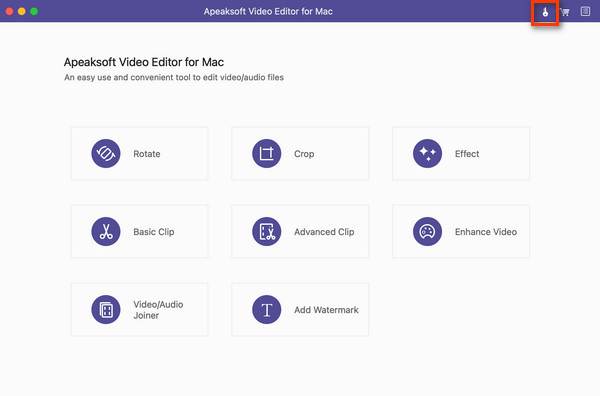Open the Rotate tool label
Image resolution: width=600 pixels, height=396 pixels.
(x=147, y=154)
